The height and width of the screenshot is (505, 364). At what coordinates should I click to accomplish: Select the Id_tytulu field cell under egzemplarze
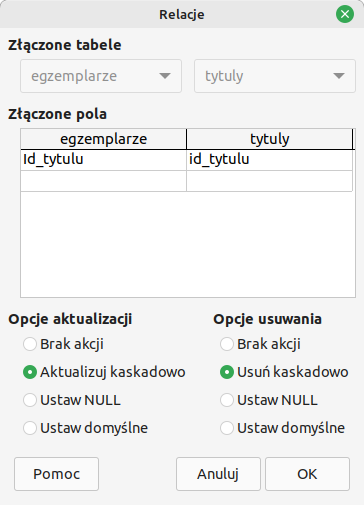point(103,160)
